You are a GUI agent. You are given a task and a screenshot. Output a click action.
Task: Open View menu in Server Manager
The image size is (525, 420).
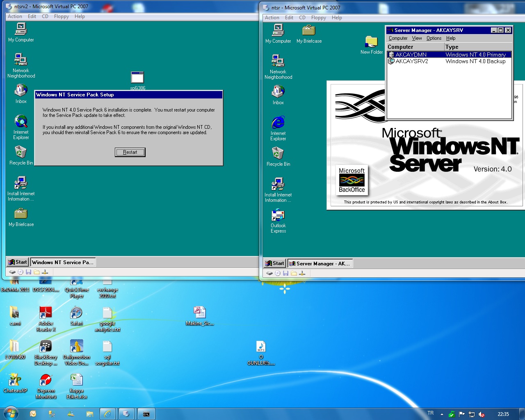pyautogui.click(x=417, y=38)
